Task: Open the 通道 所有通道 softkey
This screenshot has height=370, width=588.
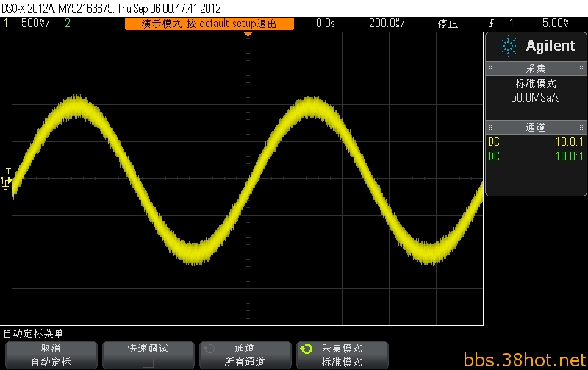Action: click(x=245, y=355)
